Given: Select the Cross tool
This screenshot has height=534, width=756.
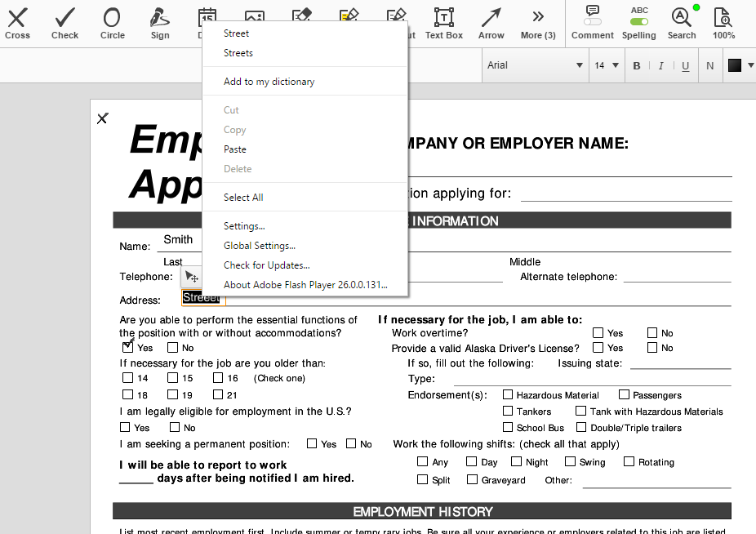Looking at the screenshot, I should [17, 24].
